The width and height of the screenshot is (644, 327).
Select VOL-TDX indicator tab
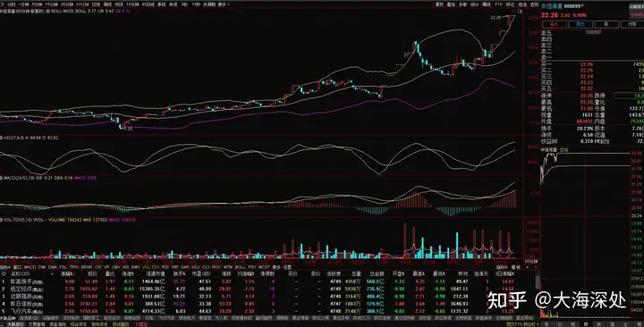[x=150, y=266]
